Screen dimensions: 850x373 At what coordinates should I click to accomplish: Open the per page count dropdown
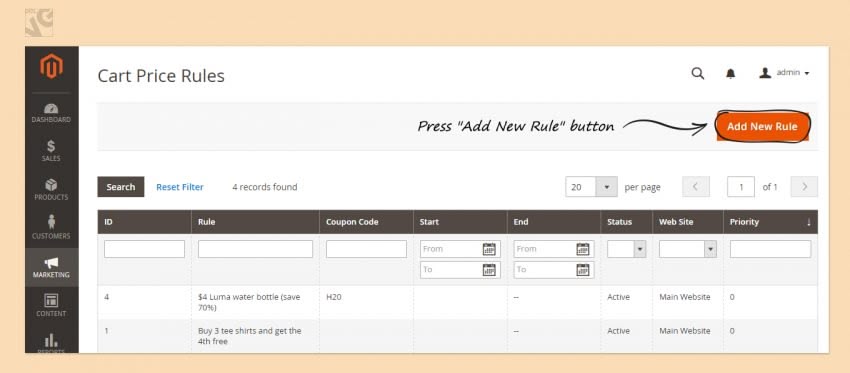point(591,186)
